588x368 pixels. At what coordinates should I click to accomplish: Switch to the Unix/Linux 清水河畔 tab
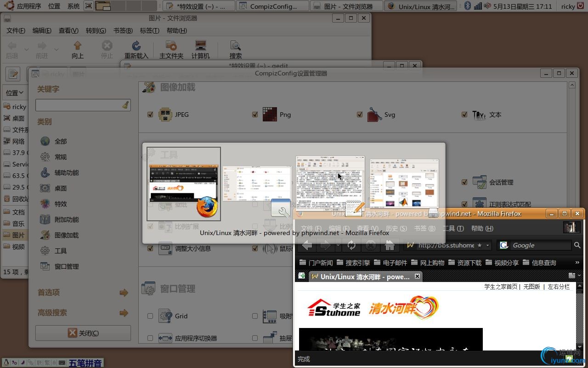point(365,276)
